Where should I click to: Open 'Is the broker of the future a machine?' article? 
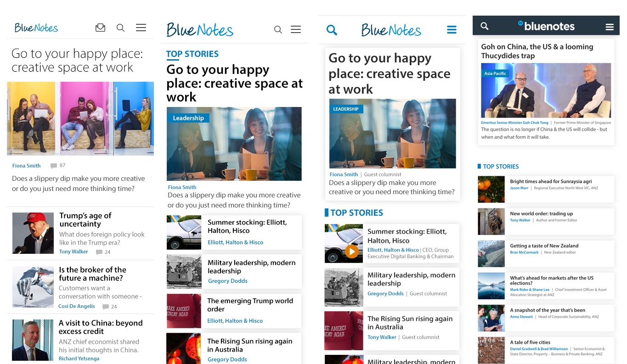pos(92,274)
